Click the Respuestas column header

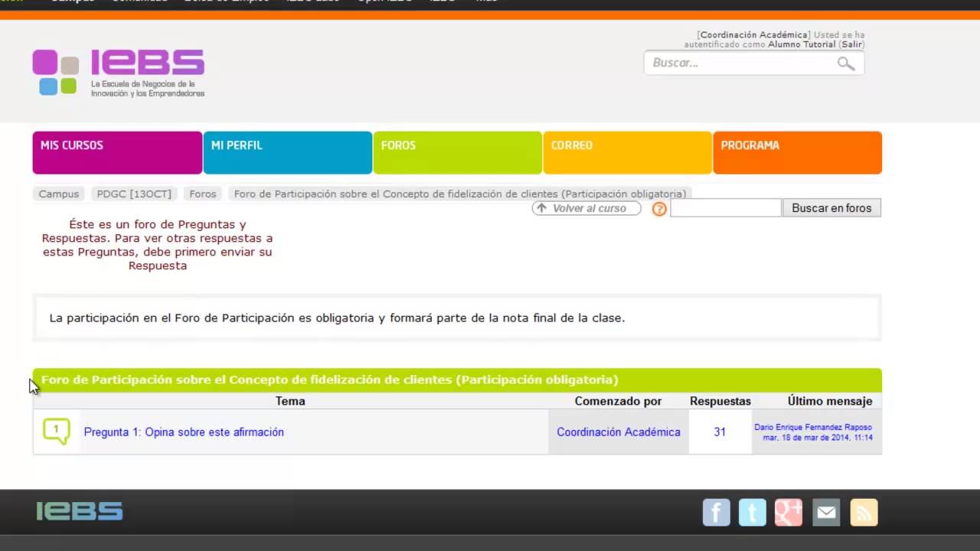pos(720,401)
